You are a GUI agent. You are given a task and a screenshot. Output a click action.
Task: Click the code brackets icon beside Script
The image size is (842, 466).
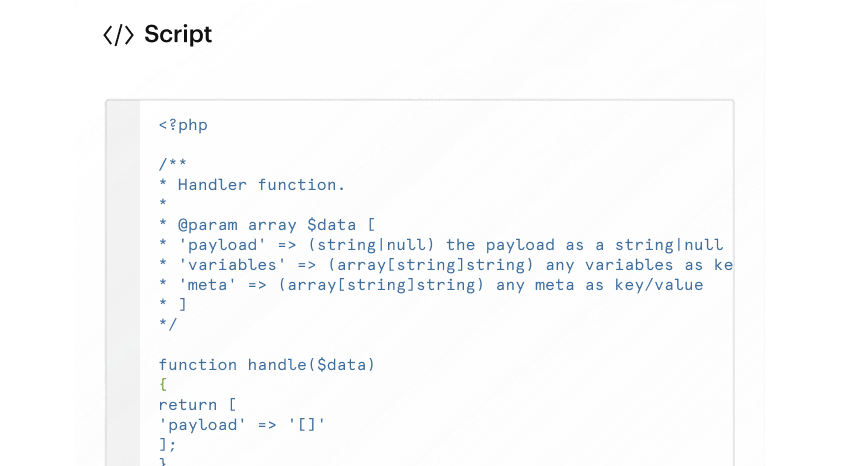point(118,35)
